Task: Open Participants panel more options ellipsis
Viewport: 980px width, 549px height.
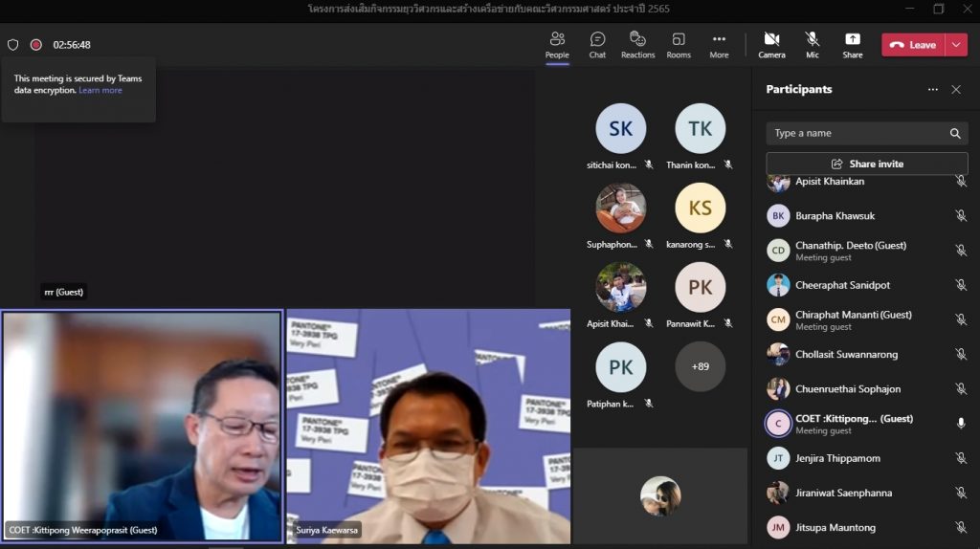Action: pyautogui.click(x=932, y=90)
